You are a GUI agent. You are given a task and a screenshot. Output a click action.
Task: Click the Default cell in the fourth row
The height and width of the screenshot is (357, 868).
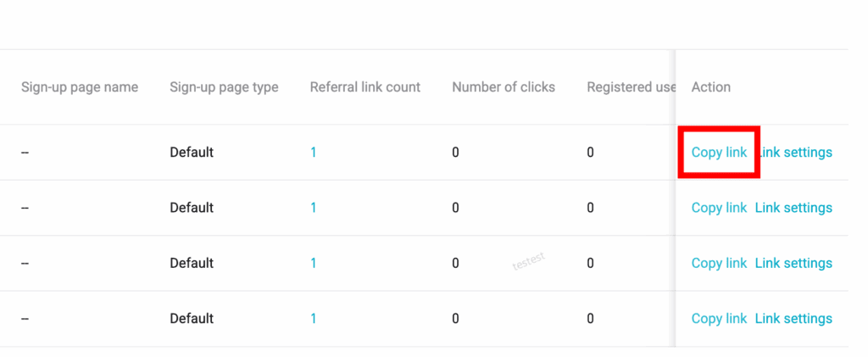point(192,319)
